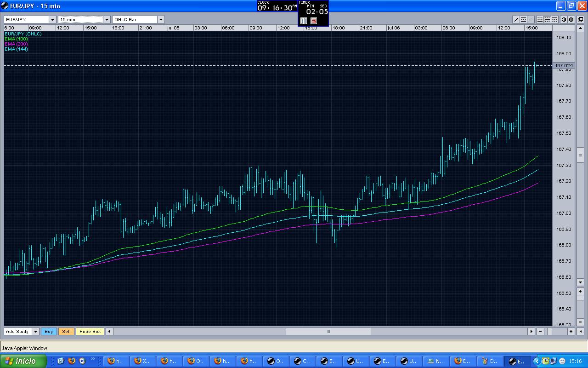This screenshot has width=588, height=368.
Task: Open the OHLC Bar chart type dropdown
Action: (161, 19)
